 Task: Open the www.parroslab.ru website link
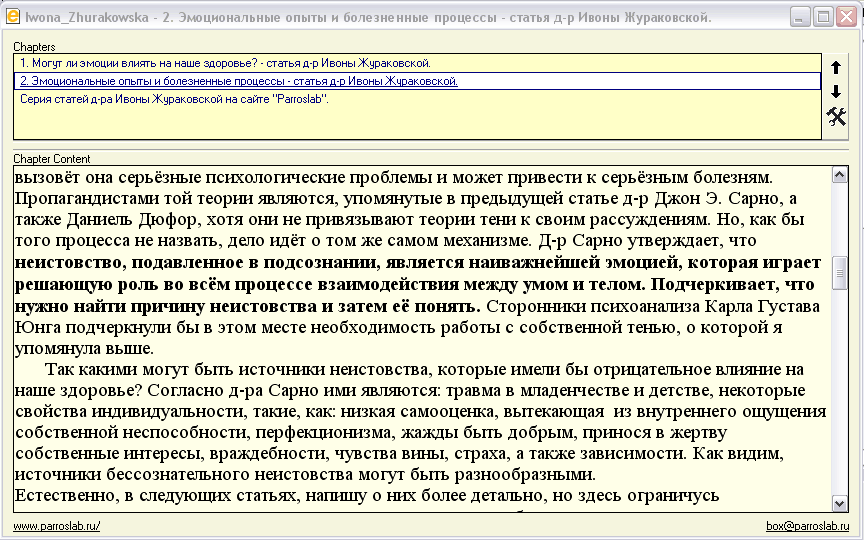(x=57, y=526)
